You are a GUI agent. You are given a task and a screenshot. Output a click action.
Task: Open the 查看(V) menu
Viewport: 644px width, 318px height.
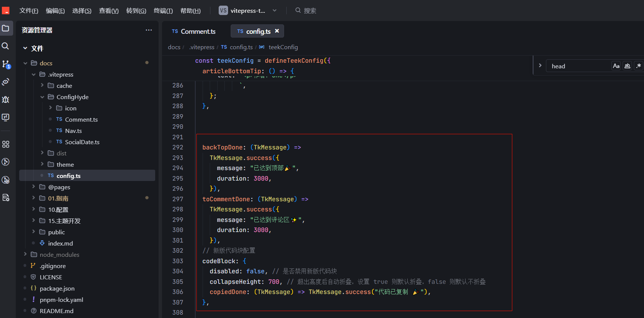(109, 11)
